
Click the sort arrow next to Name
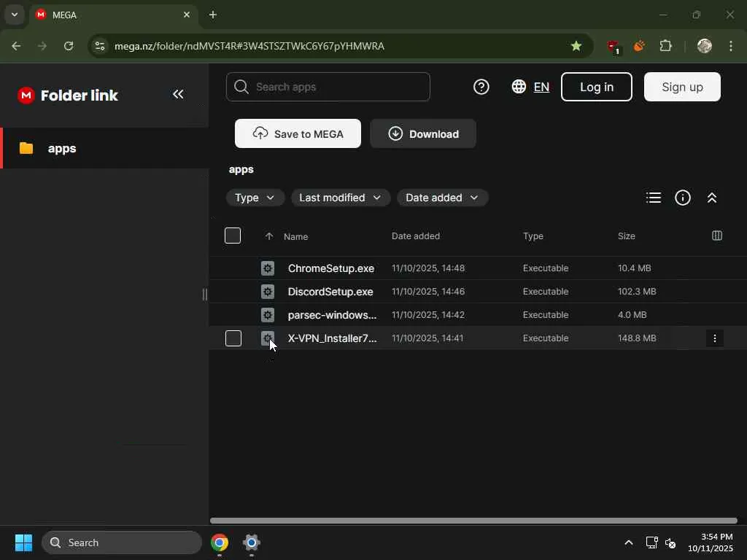(x=269, y=236)
